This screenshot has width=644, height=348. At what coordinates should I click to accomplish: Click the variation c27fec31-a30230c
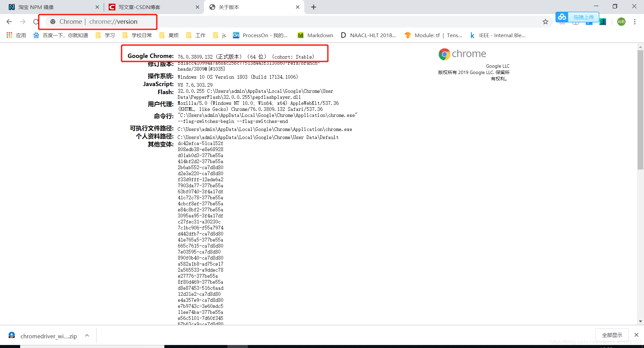click(x=199, y=222)
